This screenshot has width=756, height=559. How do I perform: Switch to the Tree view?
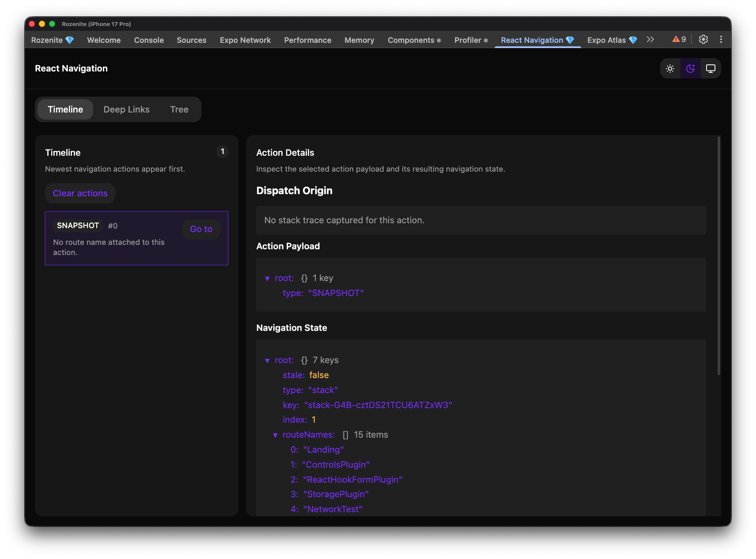pos(179,109)
